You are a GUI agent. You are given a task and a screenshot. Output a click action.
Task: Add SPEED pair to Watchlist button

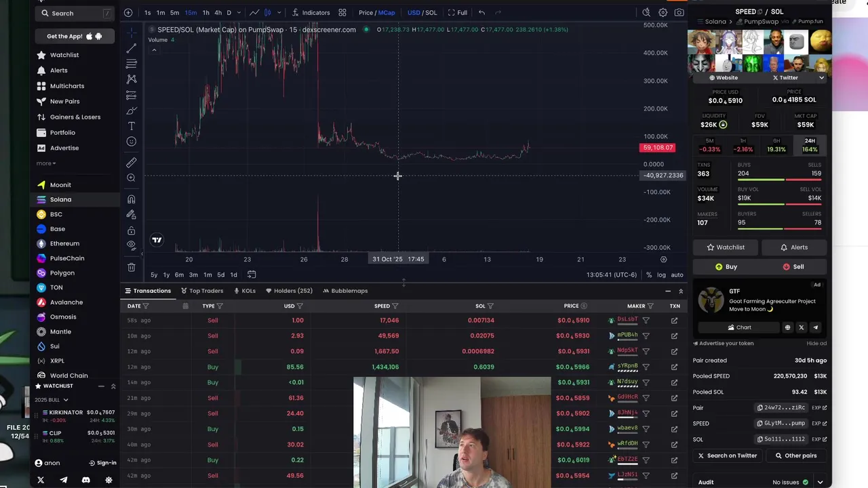pyautogui.click(x=726, y=247)
